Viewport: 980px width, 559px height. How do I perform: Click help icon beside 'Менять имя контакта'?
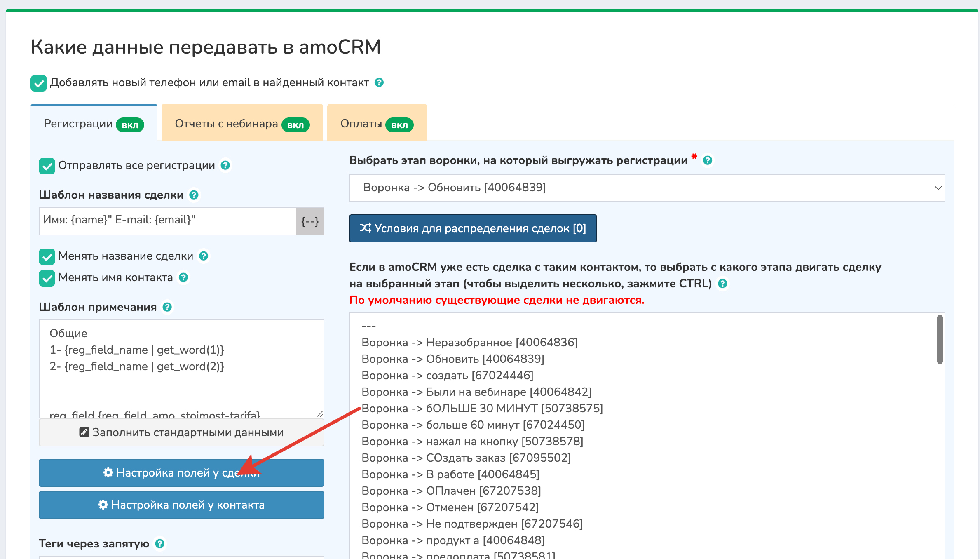coord(183,277)
